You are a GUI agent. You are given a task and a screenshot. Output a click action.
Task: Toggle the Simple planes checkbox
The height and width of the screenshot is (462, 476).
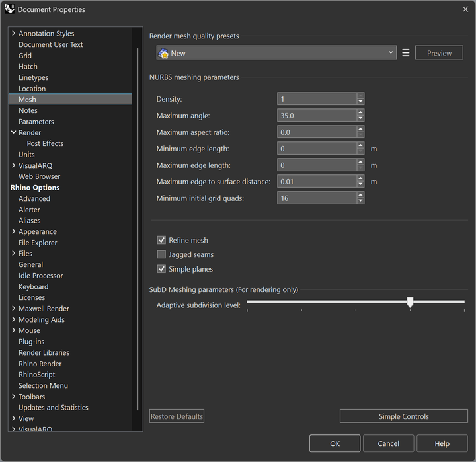(x=161, y=269)
